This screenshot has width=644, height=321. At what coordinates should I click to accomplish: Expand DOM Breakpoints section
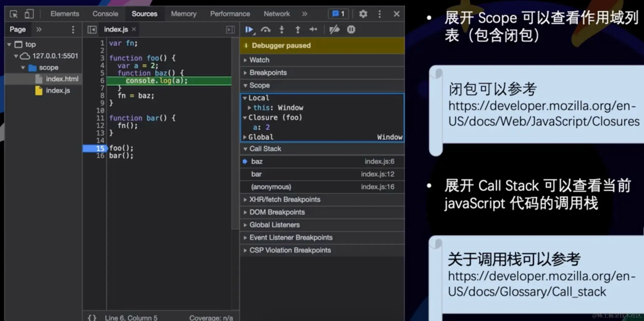322,212
